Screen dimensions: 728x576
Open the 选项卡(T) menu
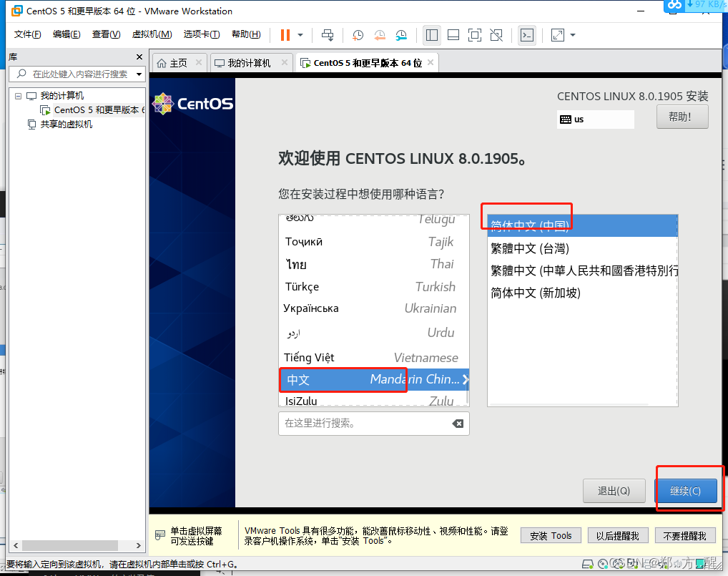tap(202, 34)
